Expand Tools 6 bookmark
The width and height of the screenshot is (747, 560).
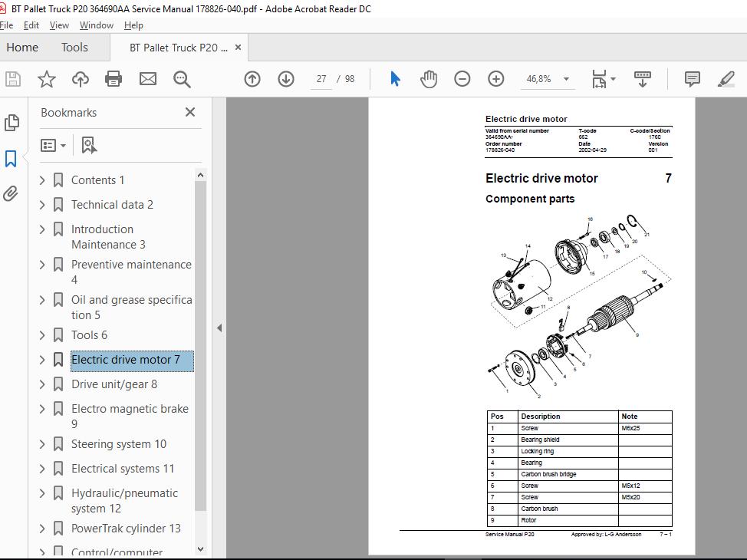click(42, 335)
